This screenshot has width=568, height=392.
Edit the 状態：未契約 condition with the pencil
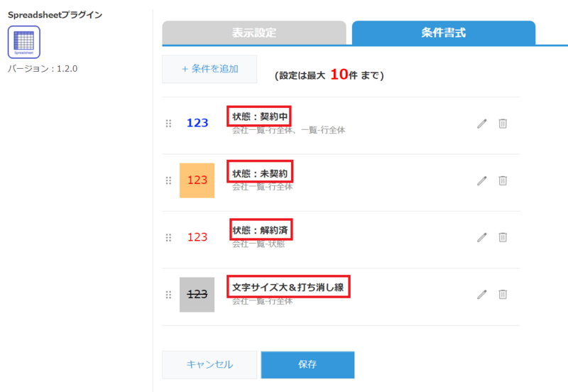coord(482,180)
